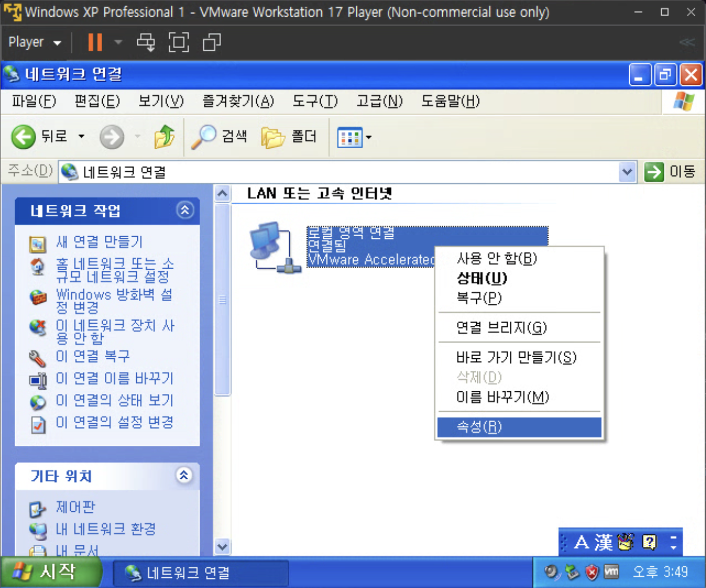This screenshot has height=588, width=706.
Task: Choose 이름 바꾸기(M) in the context menu
Action: 519,397
